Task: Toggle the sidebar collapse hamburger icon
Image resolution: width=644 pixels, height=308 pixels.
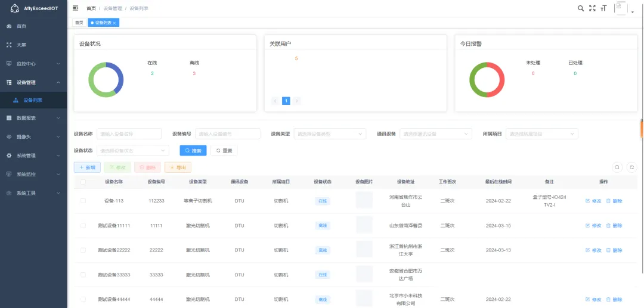Action: [76, 8]
